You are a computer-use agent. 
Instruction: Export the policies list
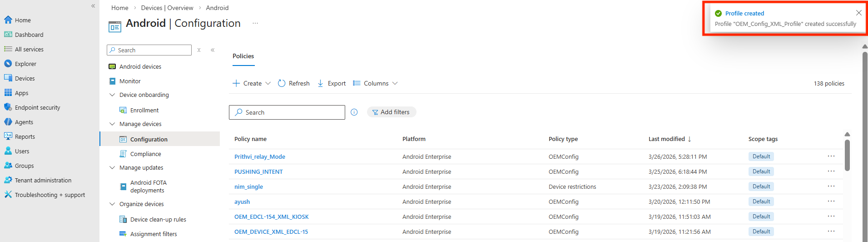[x=332, y=83]
